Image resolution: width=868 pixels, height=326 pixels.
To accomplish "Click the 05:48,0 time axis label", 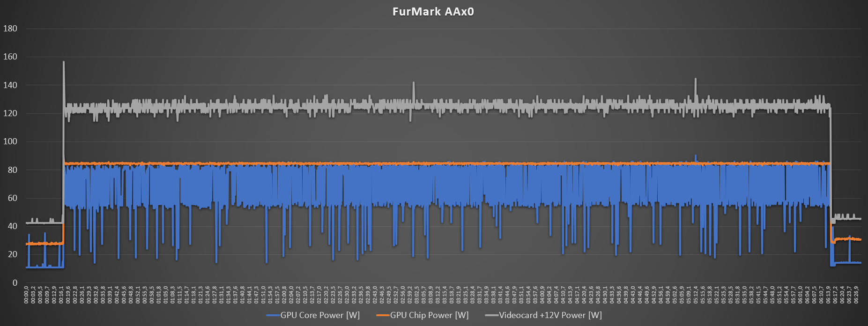I will pos(772,295).
